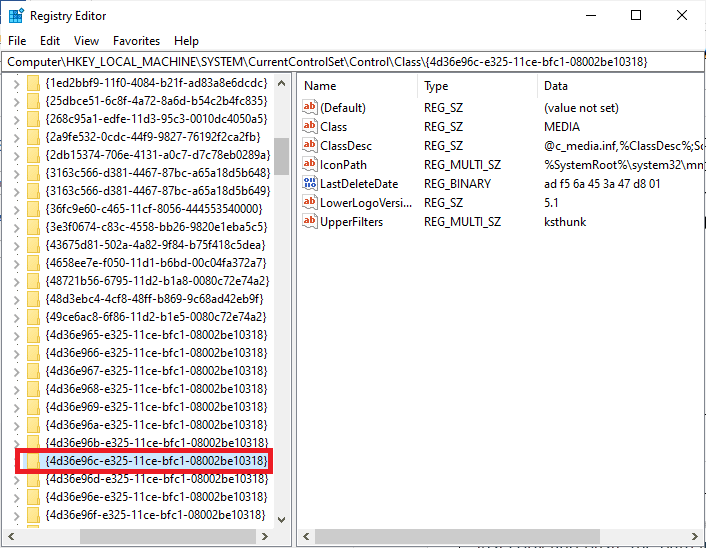Expand the {4d36e96a-e325-11ce-bfc1-08002be10318} key
Image resolution: width=706 pixels, height=548 pixels.
(17, 426)
